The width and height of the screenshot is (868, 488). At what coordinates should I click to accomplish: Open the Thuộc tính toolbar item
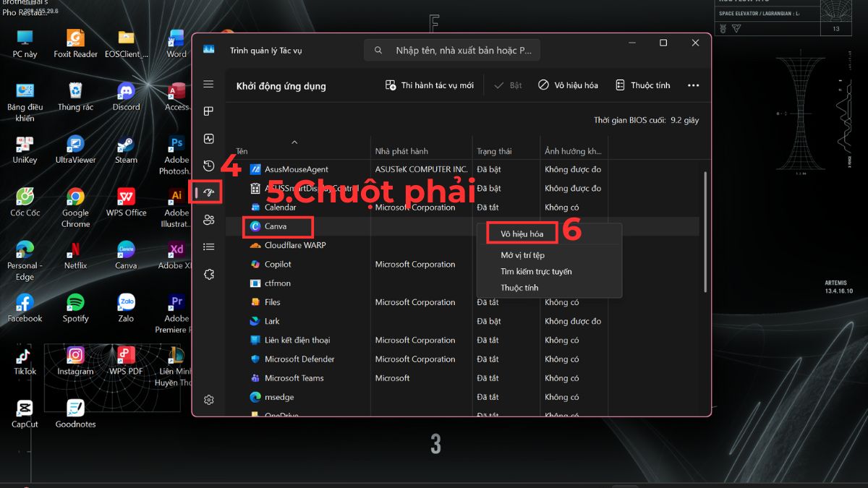(642, 85)
